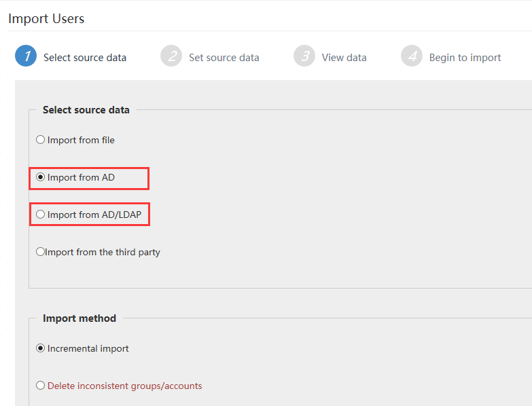Image resolution: width=532 pixels, height=406 pixels.
Task: Click the step 2 circle icon
Action: (x=171, y=56)
